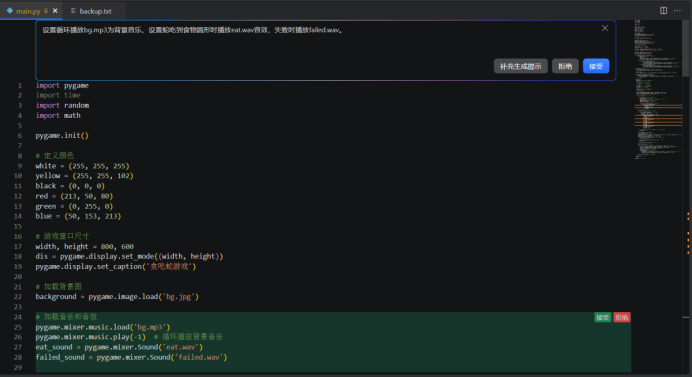Click line number 6 in the gutter

point(20,136)
